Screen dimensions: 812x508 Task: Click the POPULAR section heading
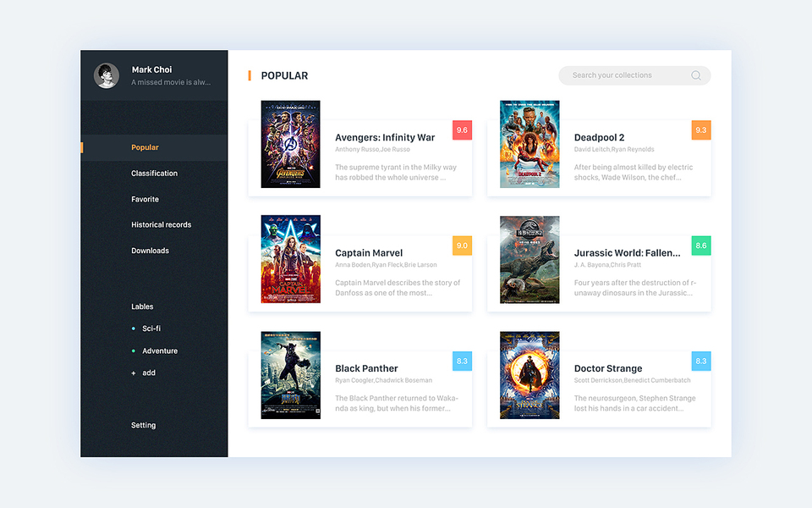(284, 76)
